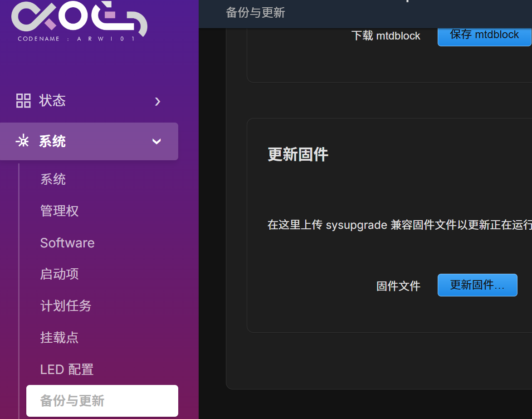Open the Software submenu item
This screenshot has height=419, width=532.
coord(67,243)
